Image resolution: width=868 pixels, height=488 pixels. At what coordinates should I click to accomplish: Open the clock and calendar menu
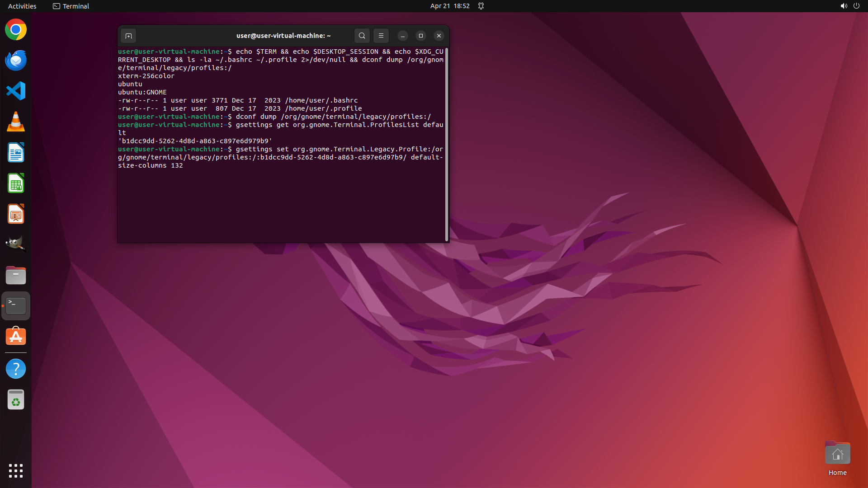pyautogui.click(x=449, y=6)
